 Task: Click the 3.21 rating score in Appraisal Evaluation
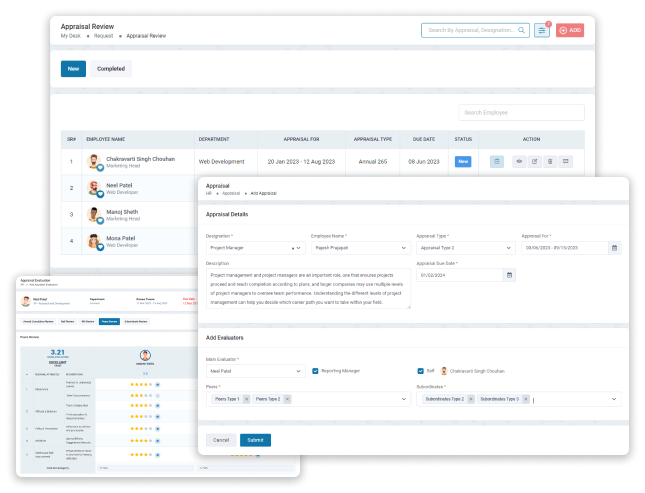coord(58,352)
